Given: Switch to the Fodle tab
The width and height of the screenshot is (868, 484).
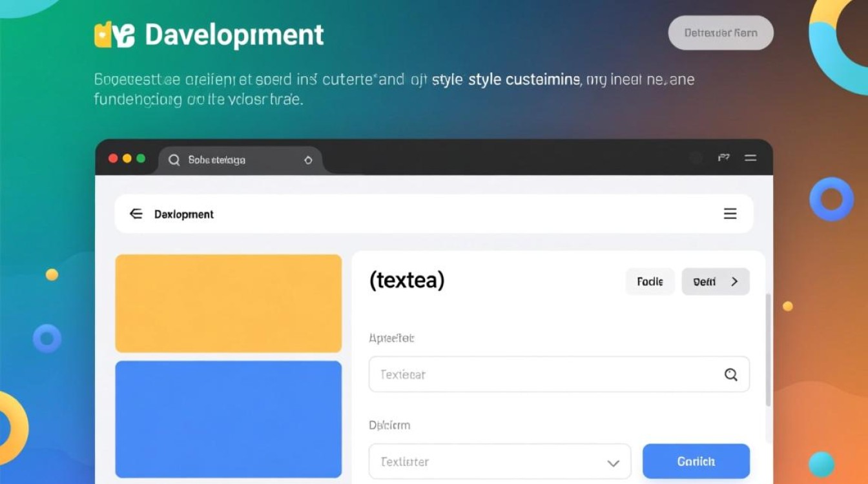Looking at the screenshot, I should [x=650, y=281].
